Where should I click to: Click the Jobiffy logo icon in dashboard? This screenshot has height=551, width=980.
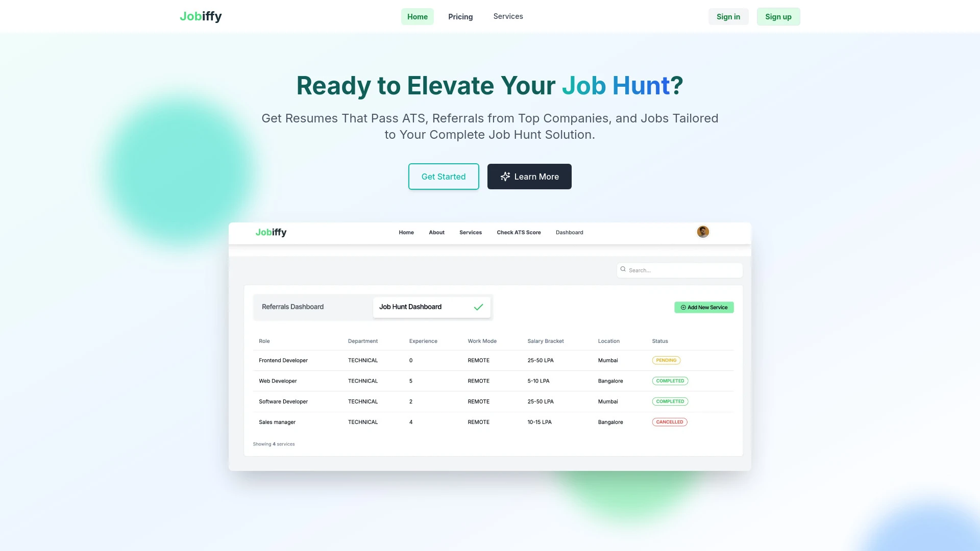pos(271,232)
